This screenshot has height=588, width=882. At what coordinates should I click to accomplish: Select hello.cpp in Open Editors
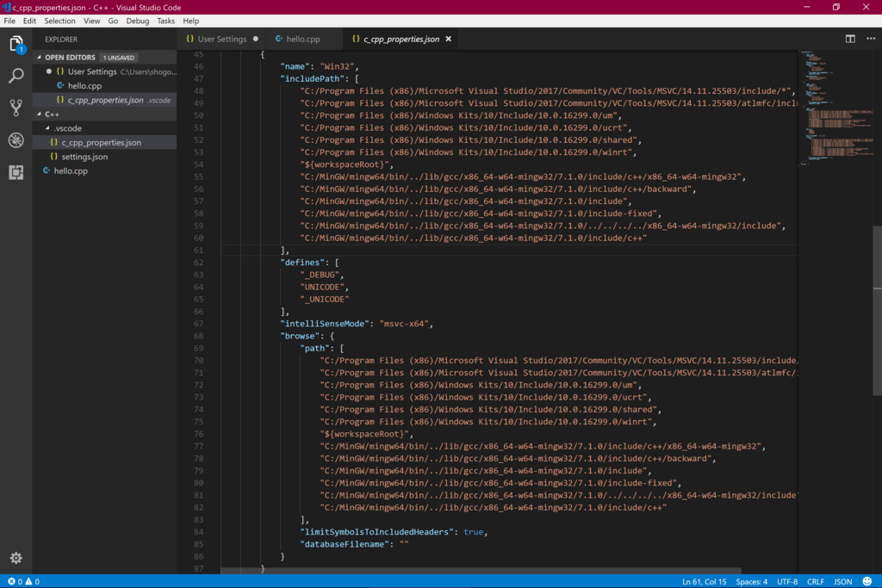coord(104,85)
